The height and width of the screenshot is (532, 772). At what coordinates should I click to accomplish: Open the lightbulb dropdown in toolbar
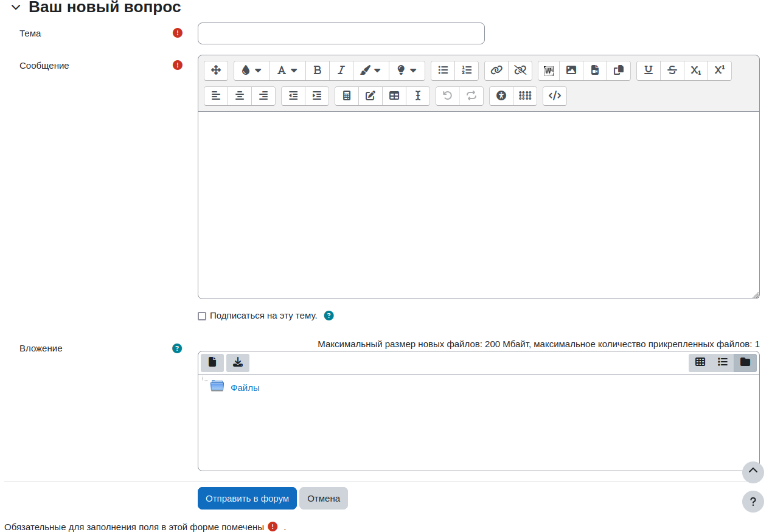[x=406, y=71]
